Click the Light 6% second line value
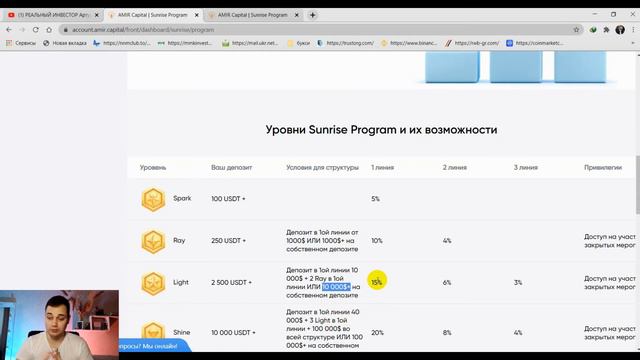Viewport: 640px width, 360px height. [x=447, y=282]
